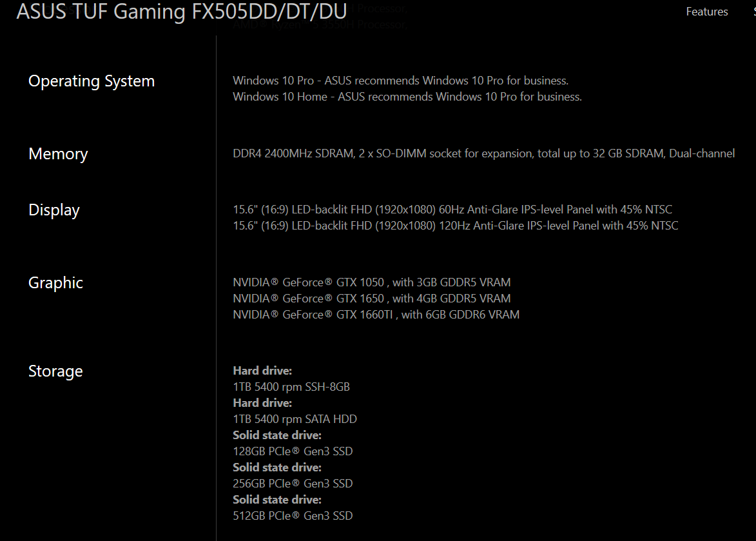Click the ASUS TUF Gaming FX505DD/DT/DU title
The height and width of the screenshot is (541, 756).
pyautogui.click(x=182, y=12)
